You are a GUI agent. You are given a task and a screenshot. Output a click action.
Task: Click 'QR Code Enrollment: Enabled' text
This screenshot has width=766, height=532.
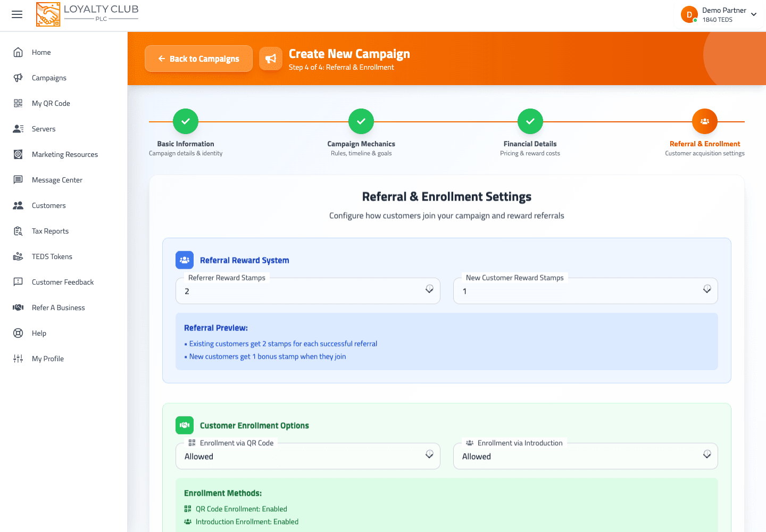(241, 509)
